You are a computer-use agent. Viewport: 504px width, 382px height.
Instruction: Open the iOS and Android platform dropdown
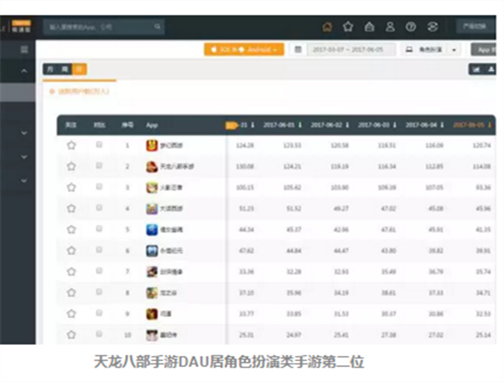pos(244,50)
